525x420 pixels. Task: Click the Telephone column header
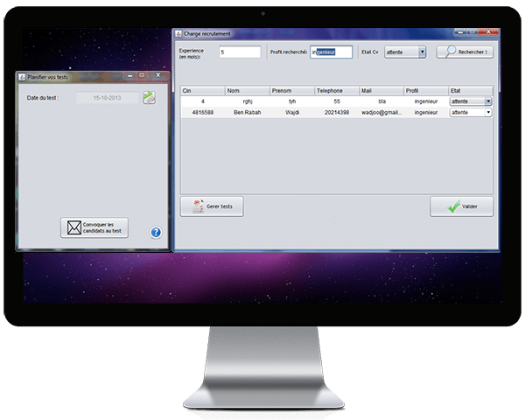pyautogui.click(x=336, y=90)
